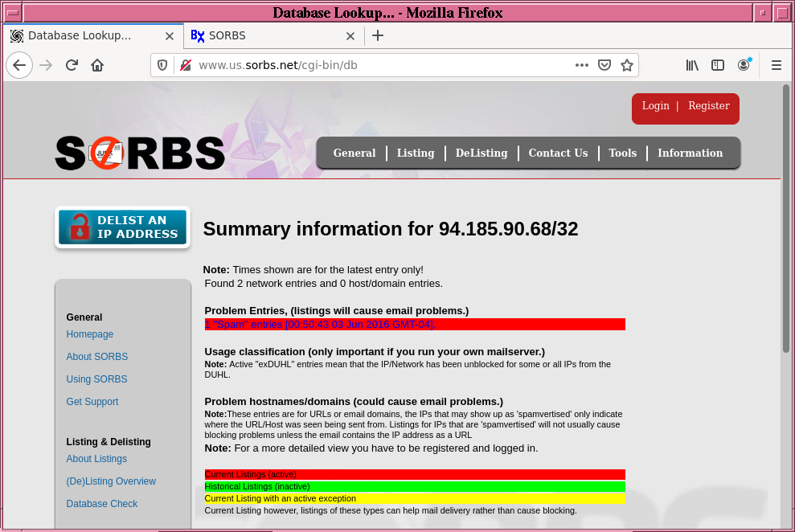Close the Database Lookup tab
The height and width of the screenshot is (532, 795).
pyautogui.click(x=169, y=35)
